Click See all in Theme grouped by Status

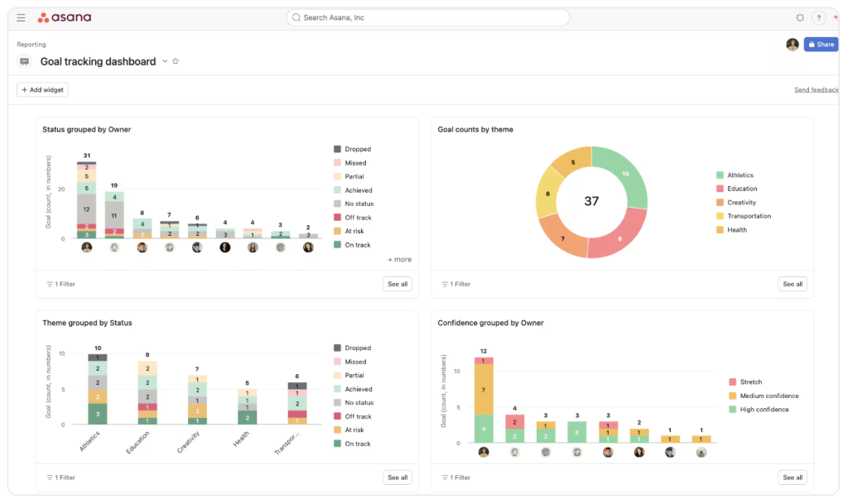[397, 478]
